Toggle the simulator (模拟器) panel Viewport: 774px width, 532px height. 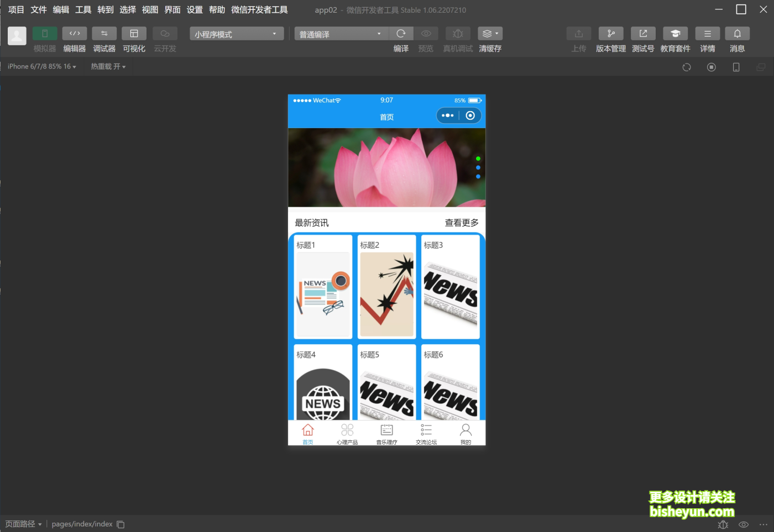coord(45,34)
